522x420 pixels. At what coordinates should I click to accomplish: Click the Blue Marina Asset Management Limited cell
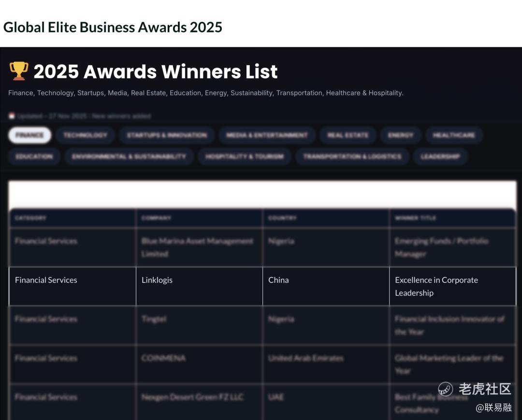click(200, 247)
